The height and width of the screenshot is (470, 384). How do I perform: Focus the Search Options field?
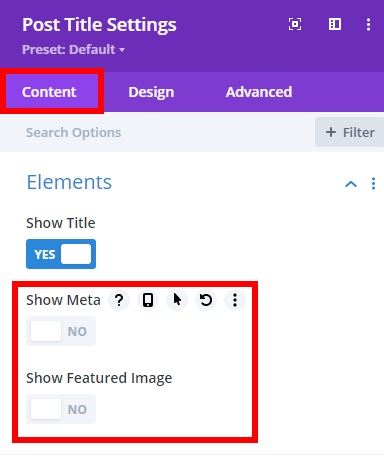point(157,132)
